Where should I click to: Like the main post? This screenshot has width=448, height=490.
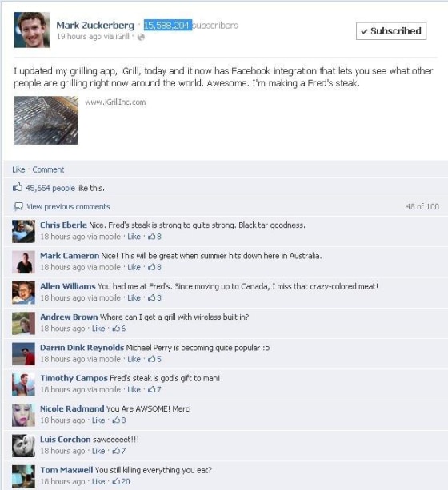point(18,169)
